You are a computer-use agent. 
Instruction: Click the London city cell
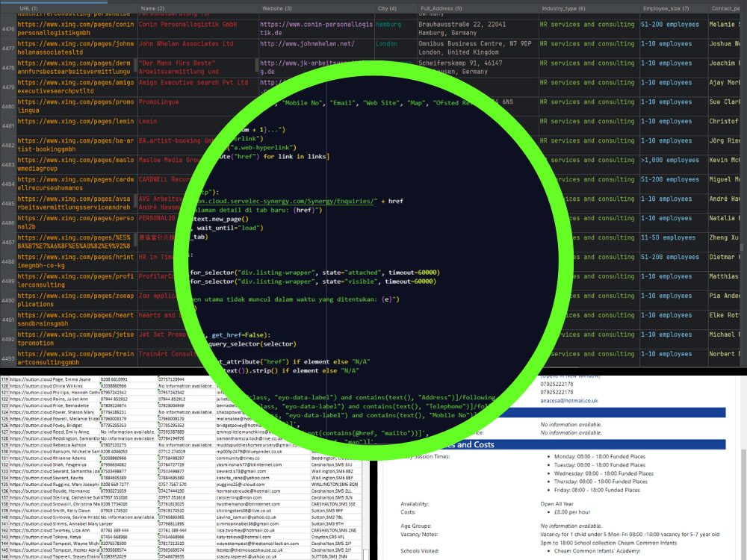coord(386,44)
